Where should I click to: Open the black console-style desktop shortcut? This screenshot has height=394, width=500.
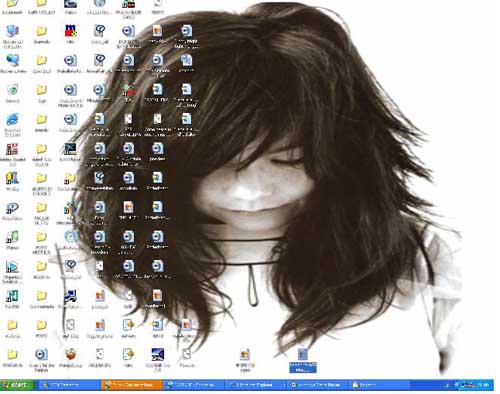coord(70,149)
